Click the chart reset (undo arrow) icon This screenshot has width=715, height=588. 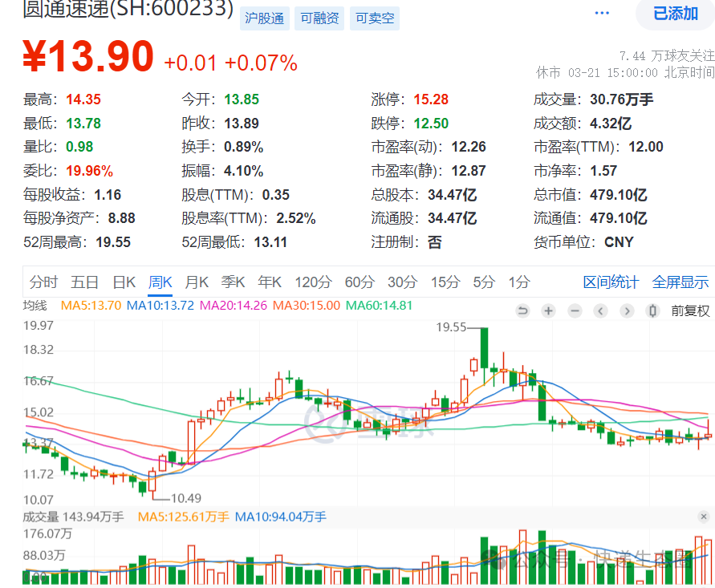click(x=522, y=311)
